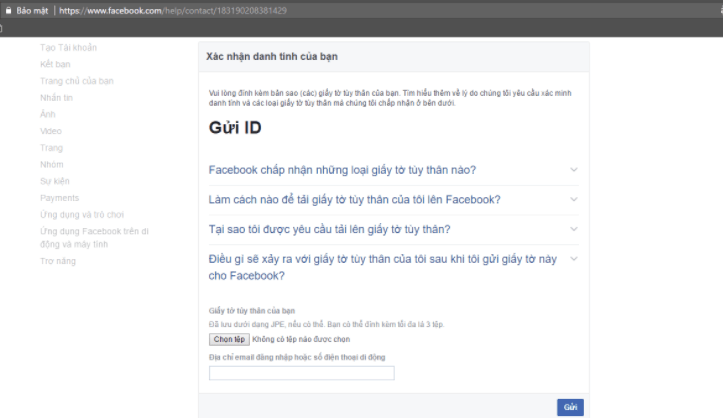Expand 'Facebook chấp nhận những loại giấy tờ' question
The image size is (723, 418).
click(342, 170)
